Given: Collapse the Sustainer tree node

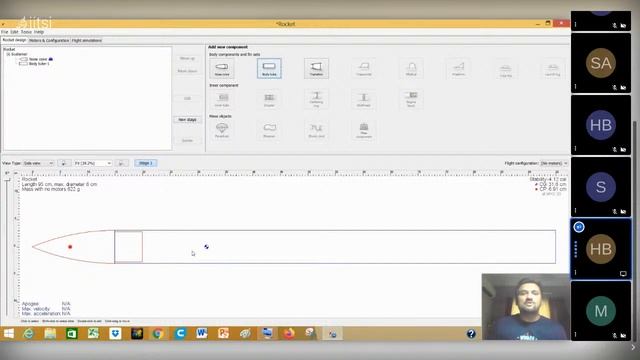Looking at the screenshot, I should coord(8,54).
